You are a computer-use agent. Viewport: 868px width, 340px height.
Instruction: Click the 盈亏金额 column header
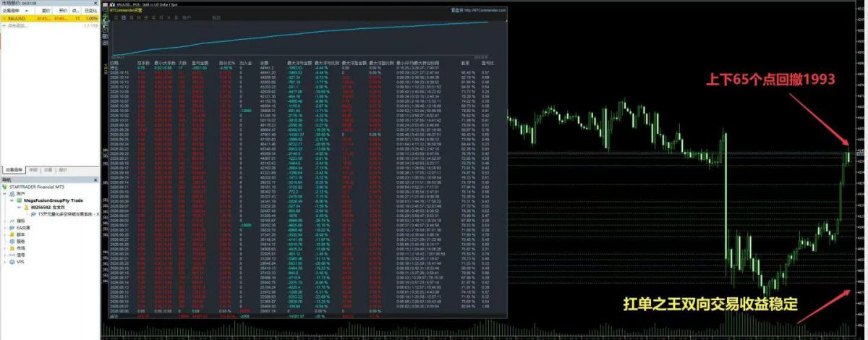[x=200, y=63]
